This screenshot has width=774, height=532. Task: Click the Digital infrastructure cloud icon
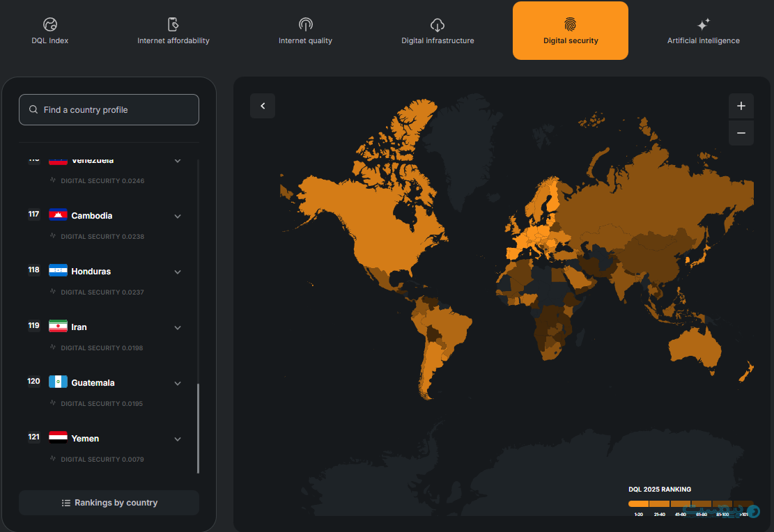tap(438, 25)
